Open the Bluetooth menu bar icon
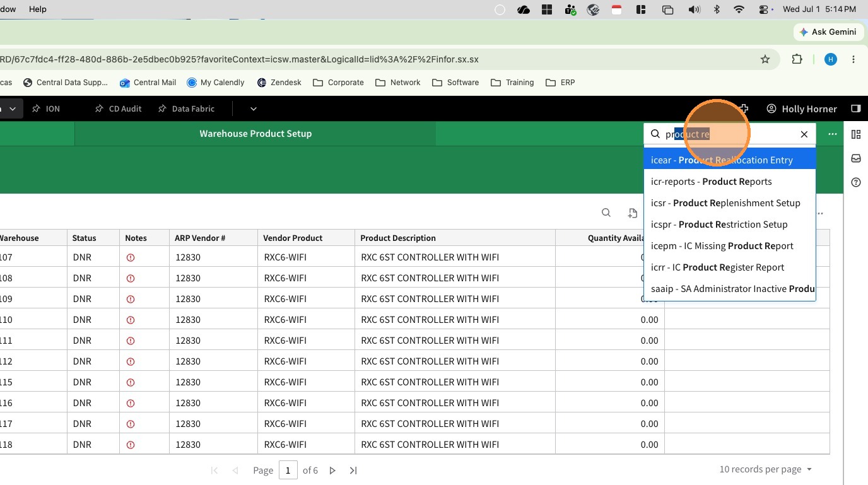Screen dimensions: 868x485 (717, 9)
